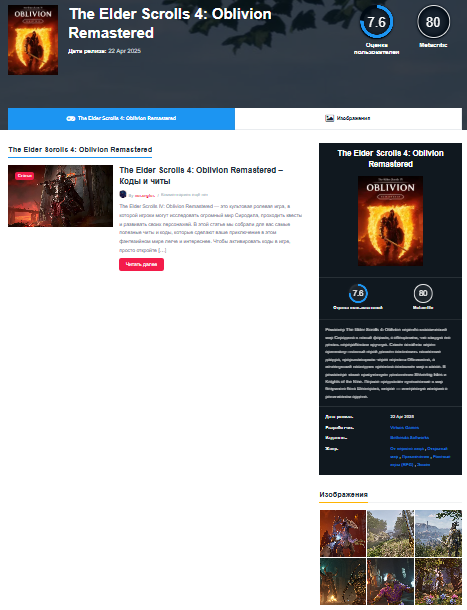
Task: Open gallery image with purple-robed character
Action: [390, 581]
